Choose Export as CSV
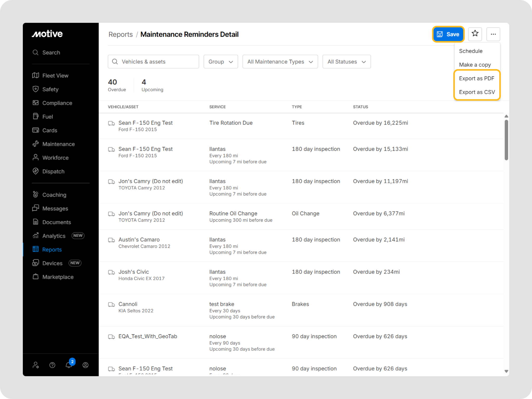532x399 pixels. [x=477, y=92]
